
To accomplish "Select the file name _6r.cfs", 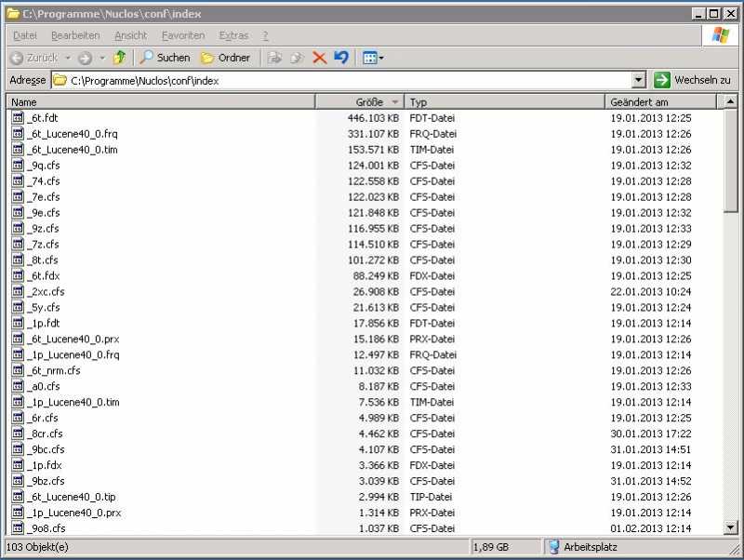I will tap(42, 418).
